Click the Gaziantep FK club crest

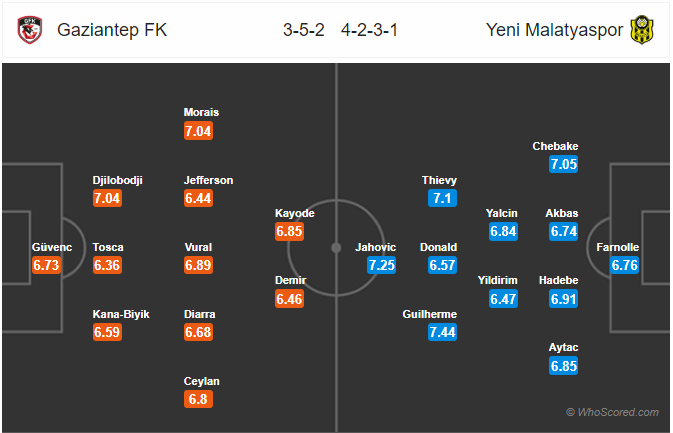pos(30,30)
